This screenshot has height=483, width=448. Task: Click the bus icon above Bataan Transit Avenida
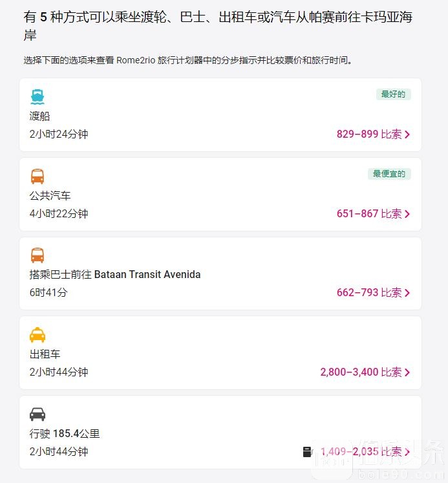[37, 255]
